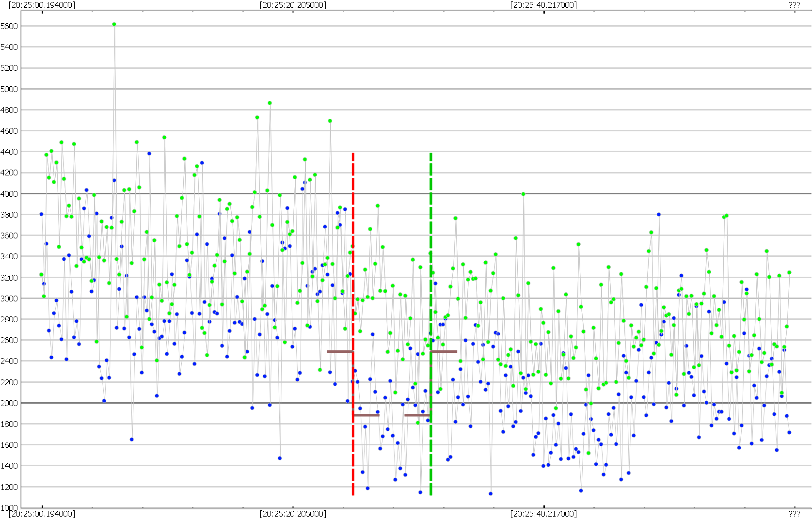Image resolution: width=812 pixels, height=519 pixels.
Task: Click top axis label [20:25:00.194000]
Action: pos(42,5)
